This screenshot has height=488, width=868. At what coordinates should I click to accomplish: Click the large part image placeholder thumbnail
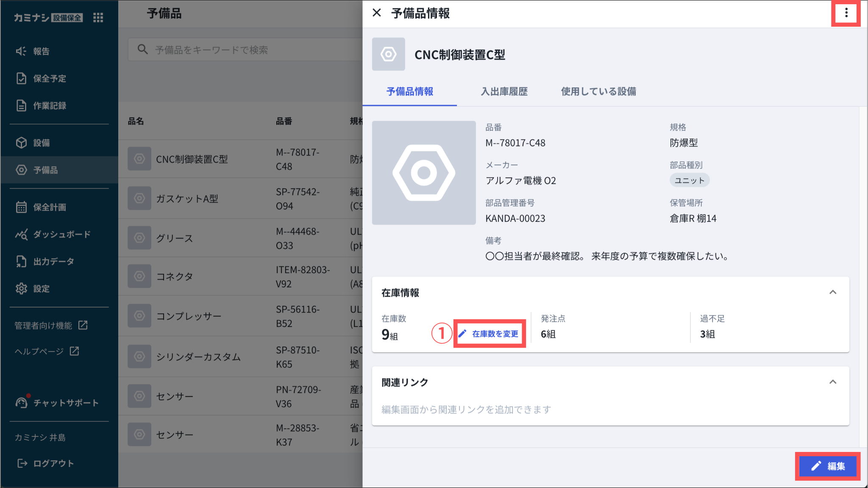pos(424,173)
